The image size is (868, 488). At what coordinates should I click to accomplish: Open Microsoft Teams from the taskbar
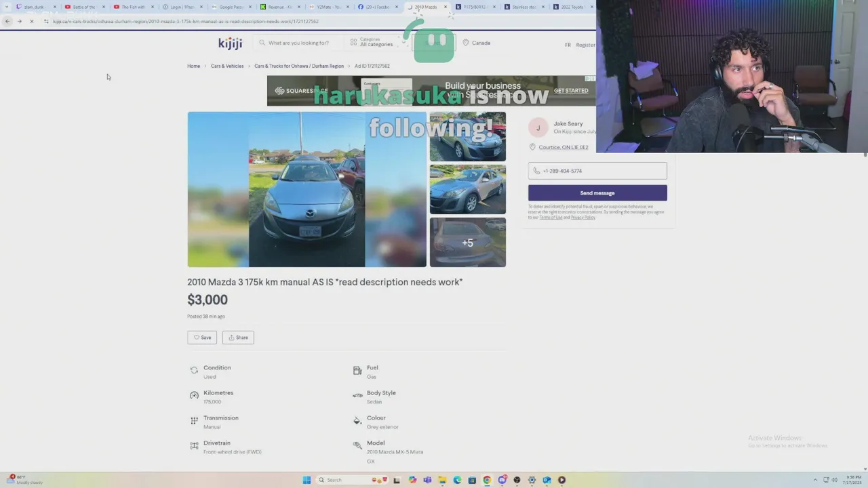[x=427, y=480]
